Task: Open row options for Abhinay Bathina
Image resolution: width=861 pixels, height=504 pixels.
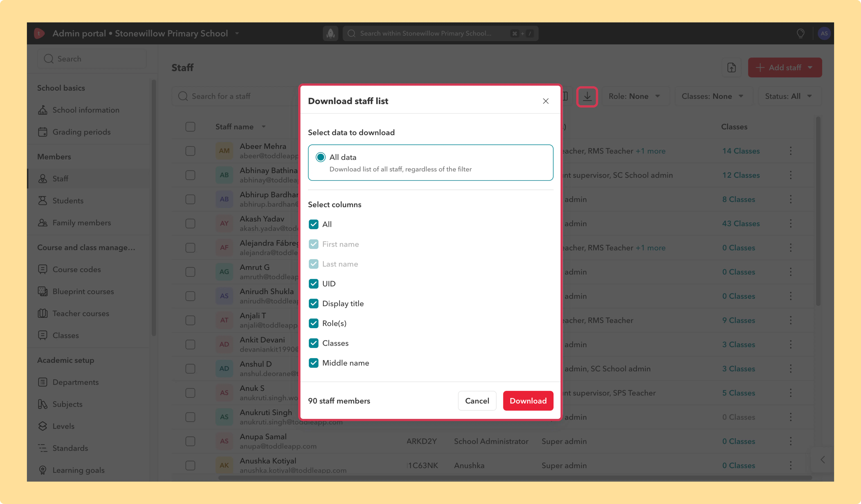Action: click(x=791, y=175)
